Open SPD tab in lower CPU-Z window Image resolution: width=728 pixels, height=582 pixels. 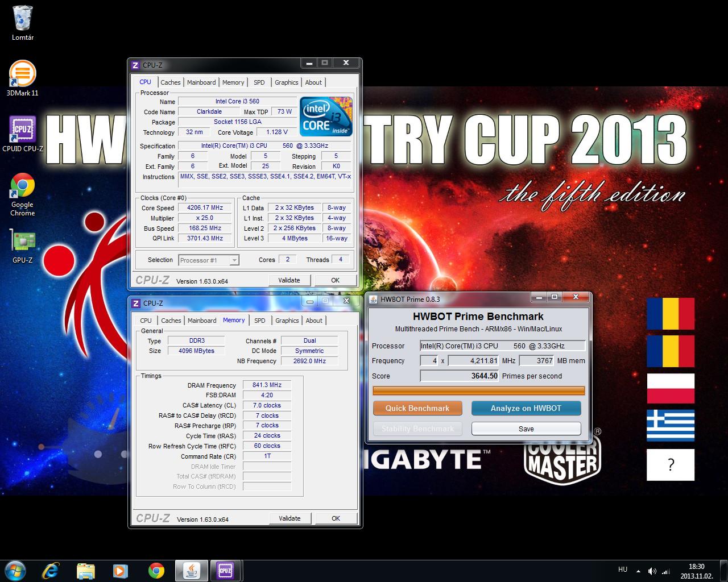click(259, 321)
